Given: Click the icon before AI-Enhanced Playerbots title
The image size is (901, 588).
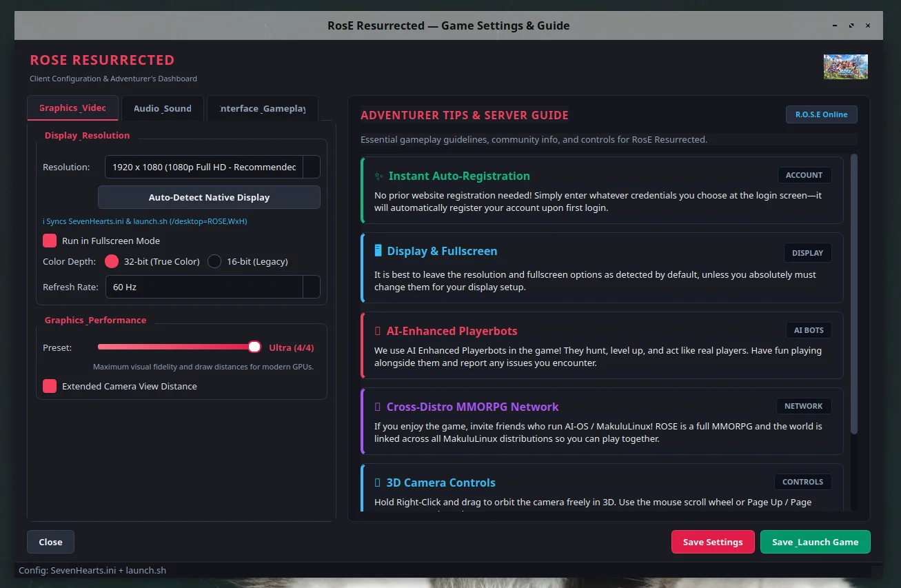Looking at the screenshot, I should pyautogui.click(x=377, y=331).
